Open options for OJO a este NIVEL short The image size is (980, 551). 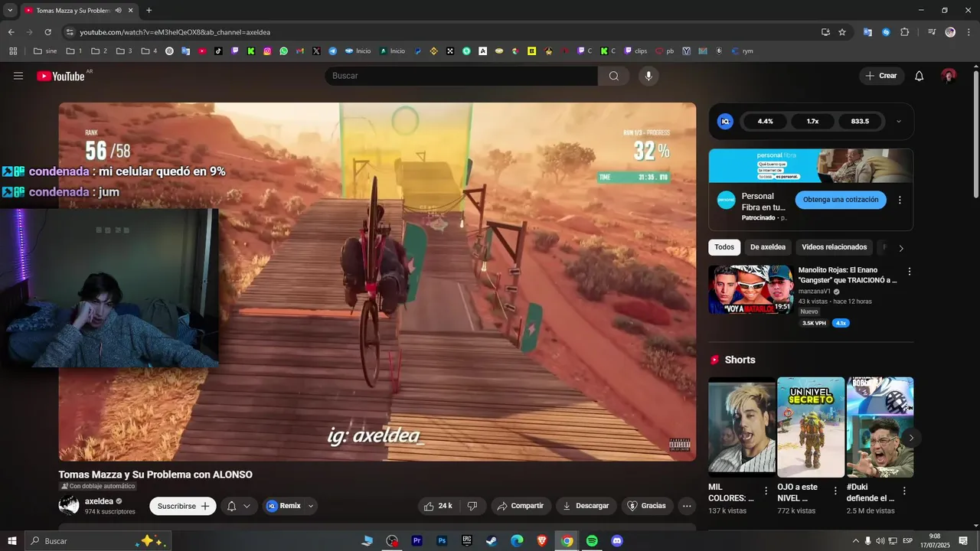point(835,491)
